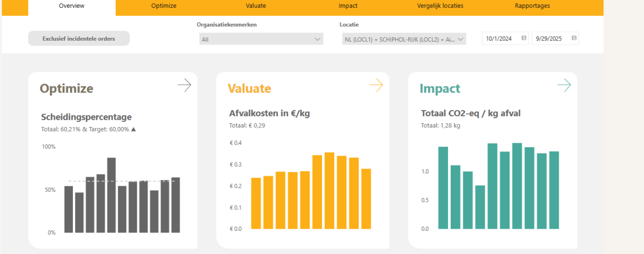Go to the Rapportages tab
This screenshot has height=254, width=644.
[x=532, y=6]
